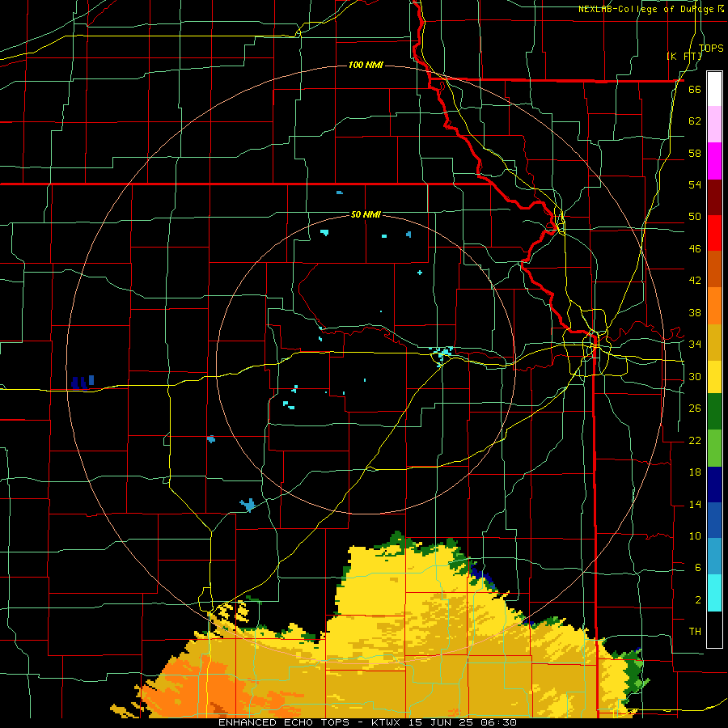The width and height of the screenshot is (728, 728).
Task: Click the '30' legend value
Action: pos(695,376)
